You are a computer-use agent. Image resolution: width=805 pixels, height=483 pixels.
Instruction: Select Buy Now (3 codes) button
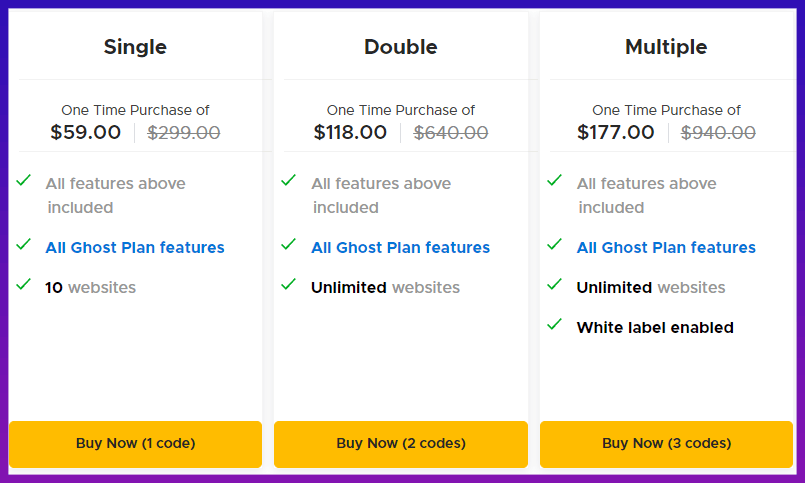[x=666, y=443]
